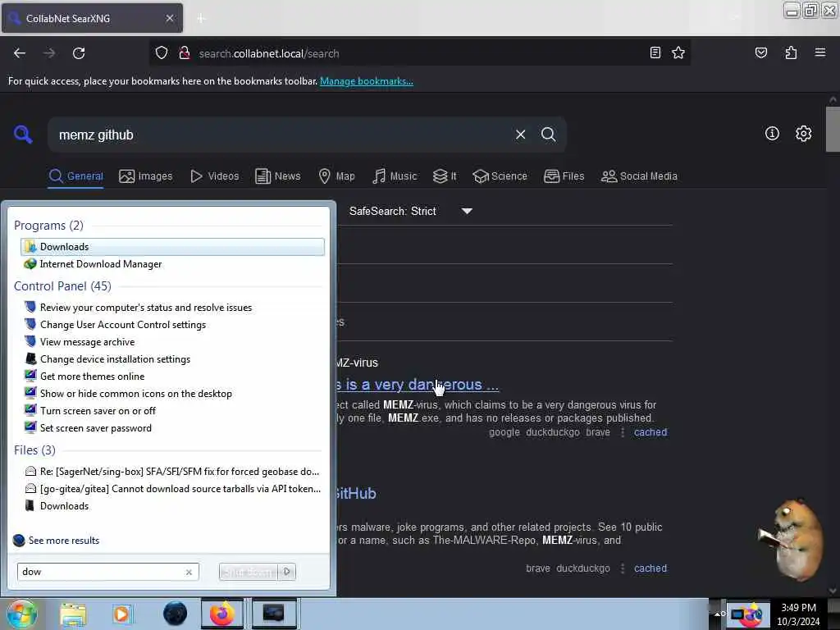Reload the current page
This screenshot has height=630, width=840.
click(x=79, y=53)
